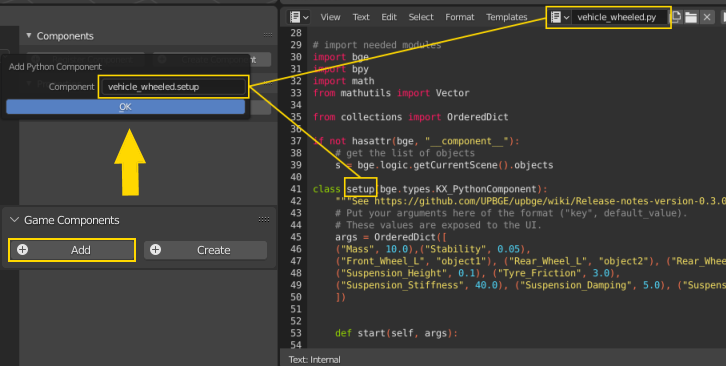The image size is (726, 366).
Task: Click 'from mathutils import Vector' line
Action: [x=391, y=93]
